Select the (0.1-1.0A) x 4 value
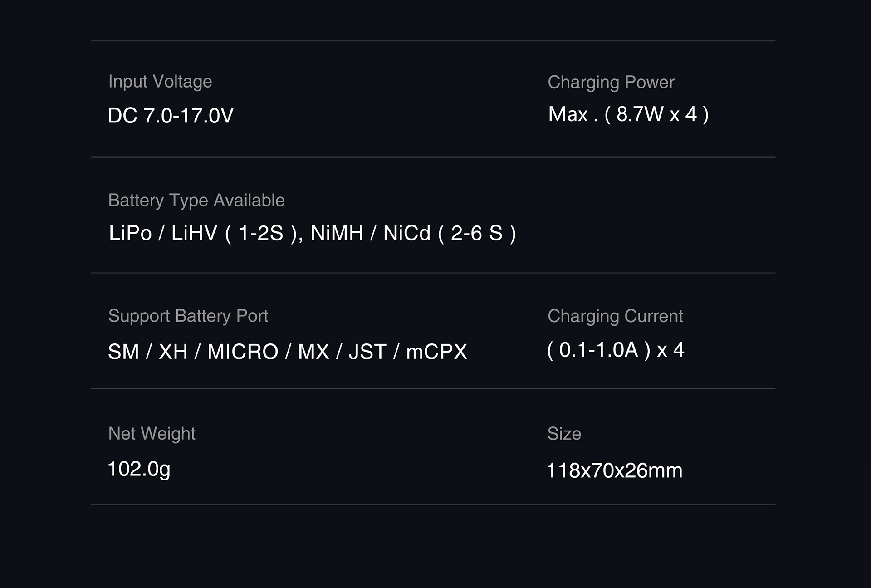 pyautogui.click(x=616, y=350)
